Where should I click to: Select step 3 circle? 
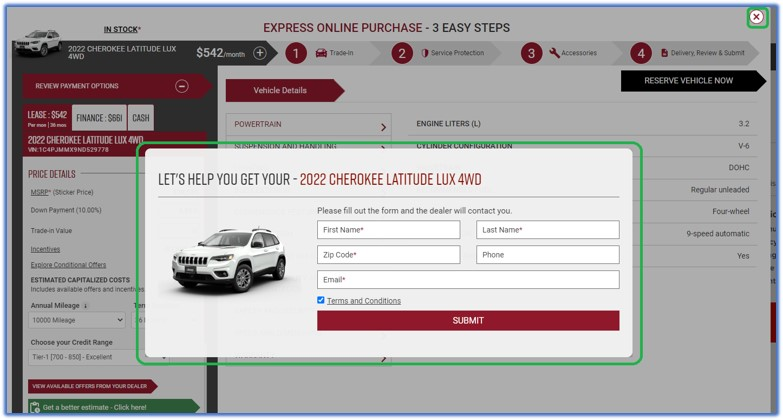tap(531, 53)
